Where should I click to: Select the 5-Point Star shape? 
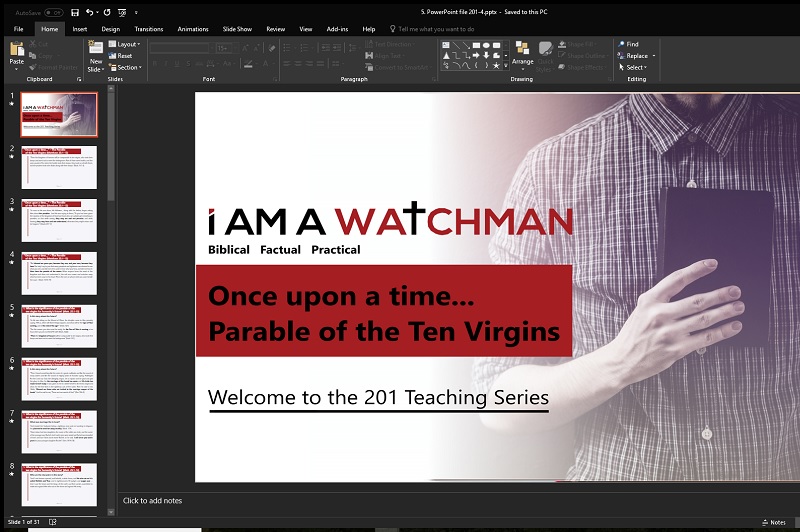496,65
